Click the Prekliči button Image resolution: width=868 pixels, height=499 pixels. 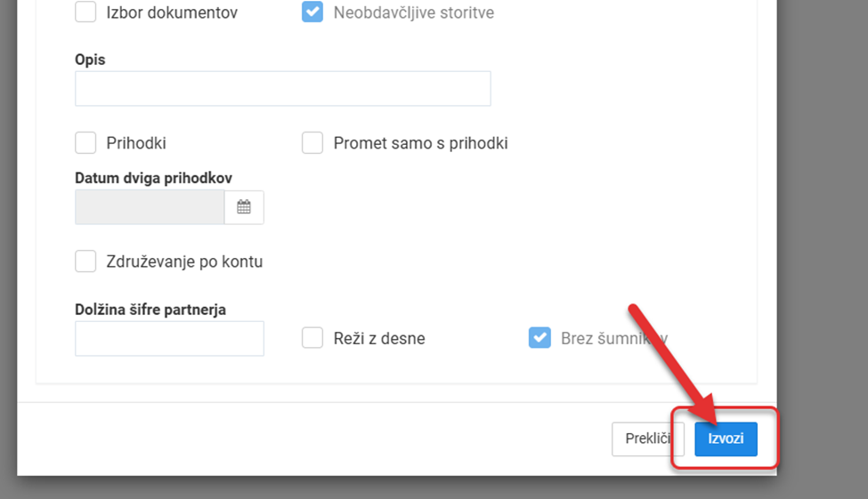pos(648,439)
